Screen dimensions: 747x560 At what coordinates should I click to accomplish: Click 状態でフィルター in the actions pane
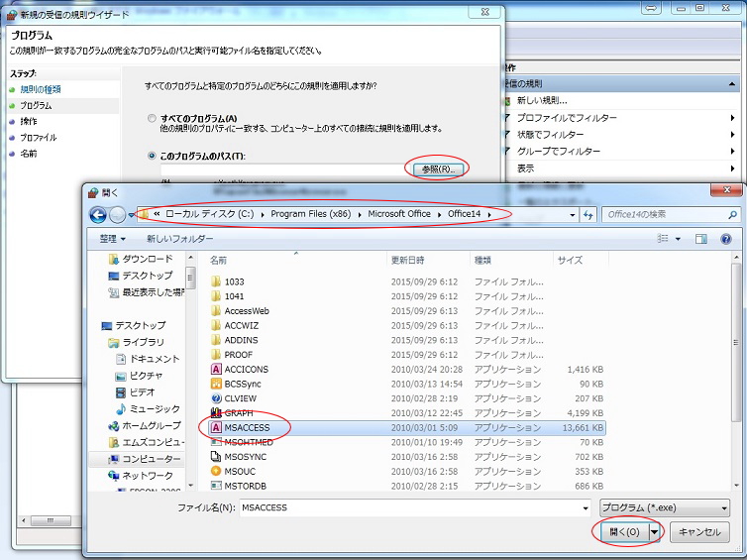pyautogui.click(x=550, y=135)
